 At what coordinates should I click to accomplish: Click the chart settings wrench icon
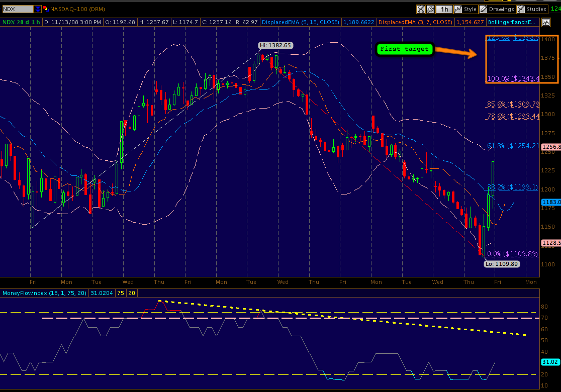pyautogui.click(x=431, y=9)
